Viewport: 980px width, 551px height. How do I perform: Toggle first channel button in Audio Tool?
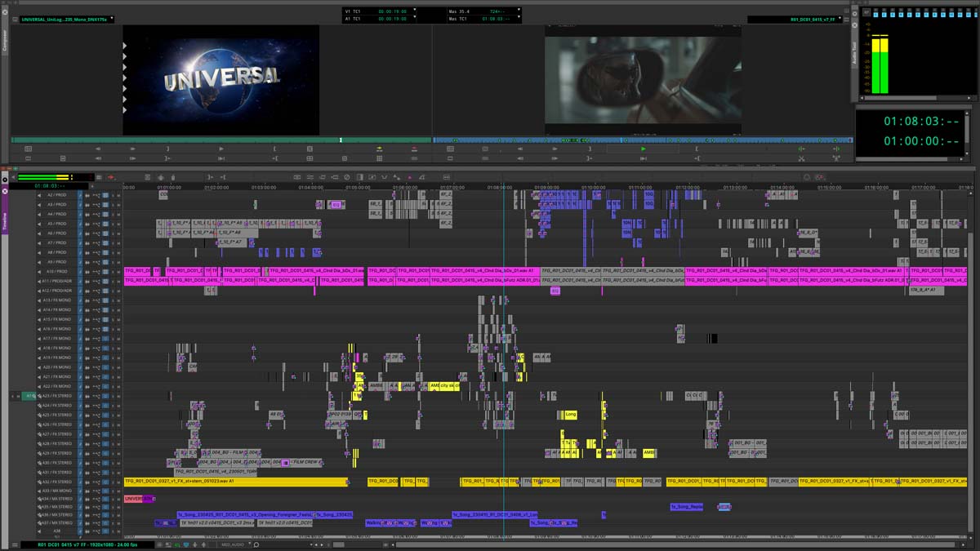875,15
